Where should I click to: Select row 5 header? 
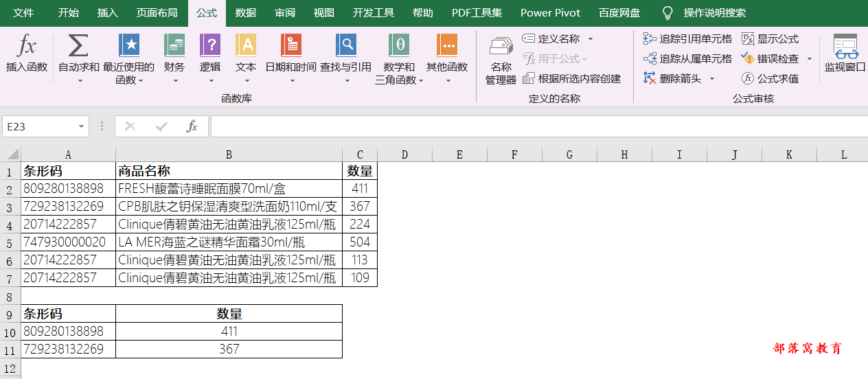(x=10, y=242)
